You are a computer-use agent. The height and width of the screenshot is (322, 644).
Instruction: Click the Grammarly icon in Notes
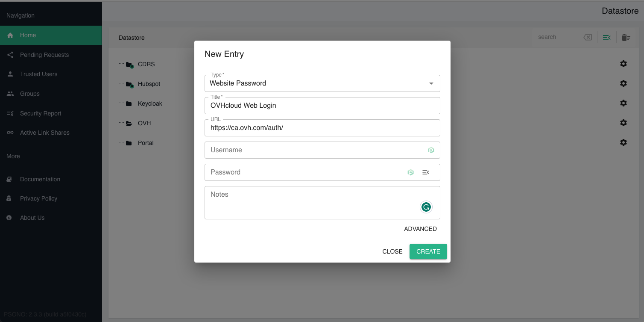(x=426, y=207)
